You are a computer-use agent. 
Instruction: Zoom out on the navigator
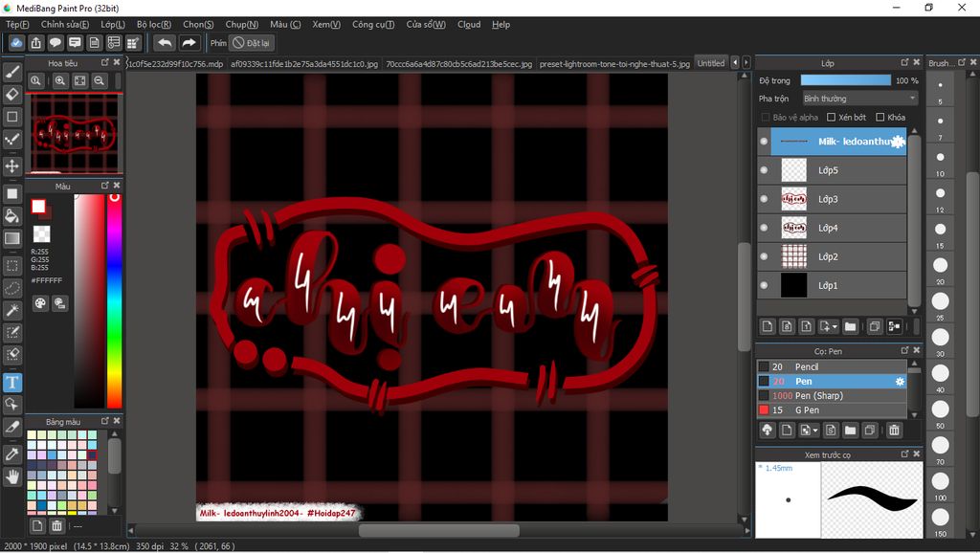click(99, 80)
